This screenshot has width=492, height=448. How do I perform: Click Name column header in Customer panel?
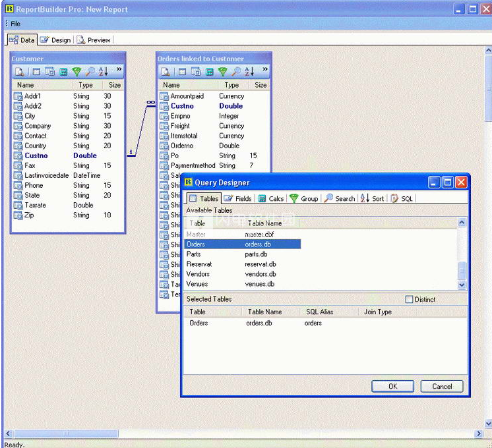point(42,85)
